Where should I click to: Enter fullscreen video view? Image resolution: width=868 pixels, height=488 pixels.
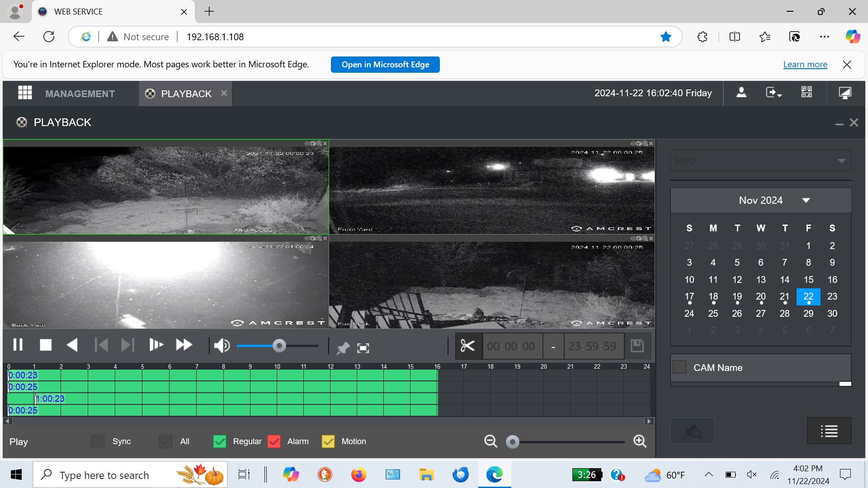(363, 347)
